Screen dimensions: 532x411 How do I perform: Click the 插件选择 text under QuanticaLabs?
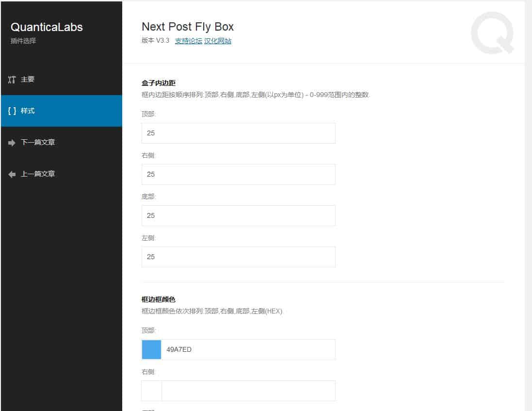tap(23, 41)
